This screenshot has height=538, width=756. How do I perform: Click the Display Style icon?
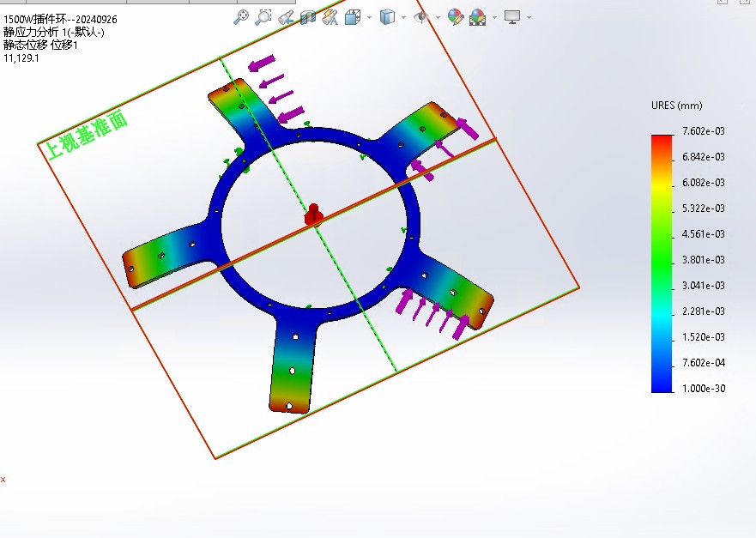[387, 17]
